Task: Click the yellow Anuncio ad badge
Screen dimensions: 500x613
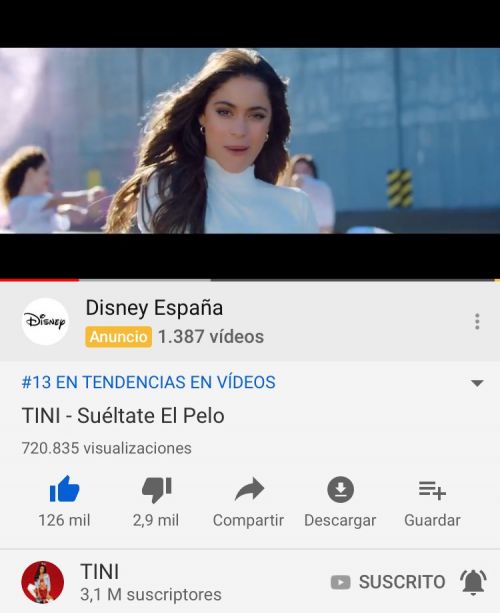Action: click(x=118, y=337)
